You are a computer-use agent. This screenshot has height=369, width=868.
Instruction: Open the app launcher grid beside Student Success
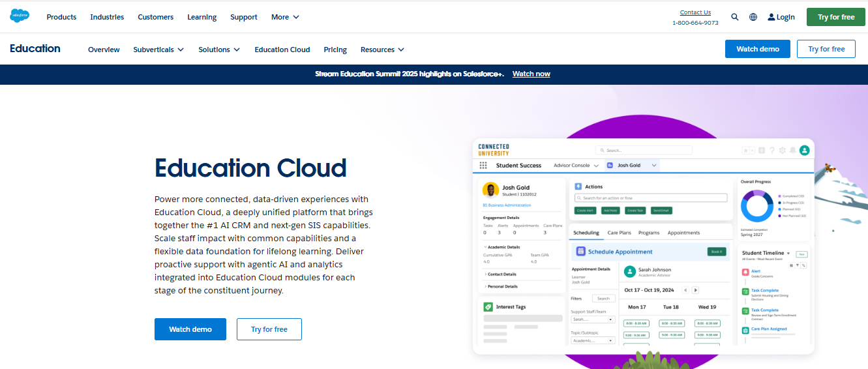[x=483, y=166]
